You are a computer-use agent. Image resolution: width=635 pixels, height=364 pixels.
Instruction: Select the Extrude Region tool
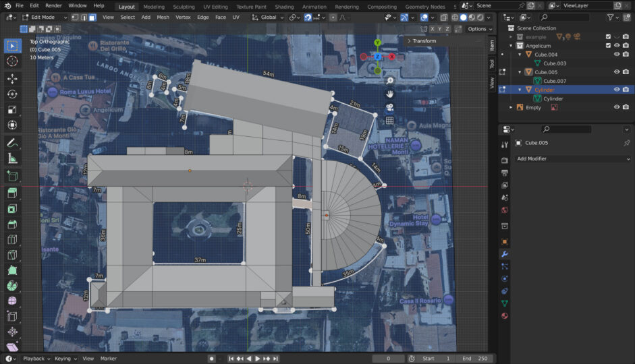pos(12,193)
